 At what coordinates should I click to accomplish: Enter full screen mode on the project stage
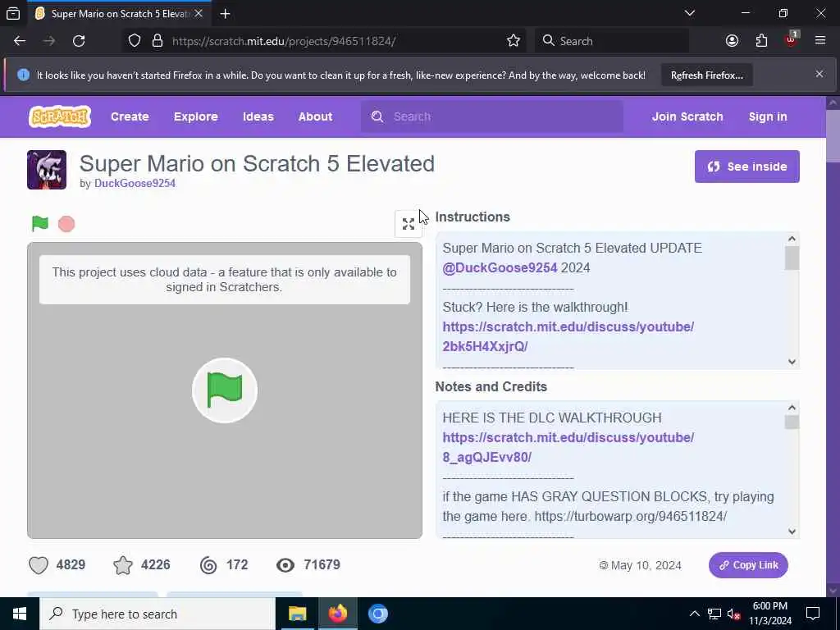tap(409, 224)
